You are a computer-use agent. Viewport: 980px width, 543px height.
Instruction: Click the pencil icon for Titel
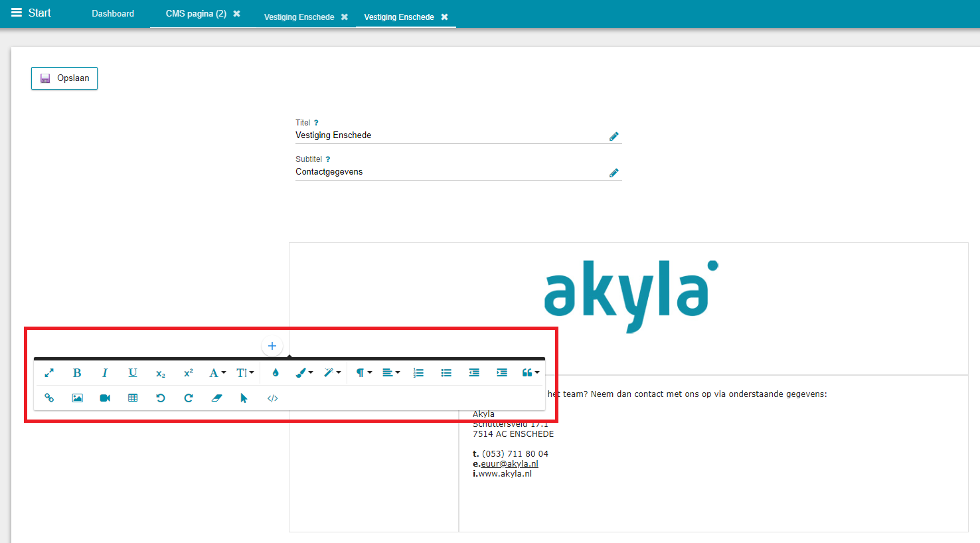[x=614, y=136]
